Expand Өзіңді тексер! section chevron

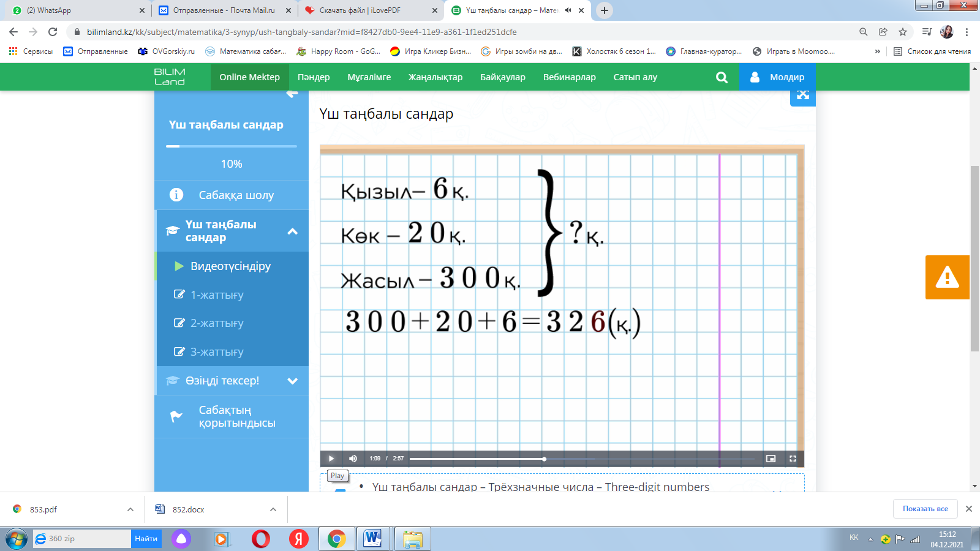coord(293,381)
